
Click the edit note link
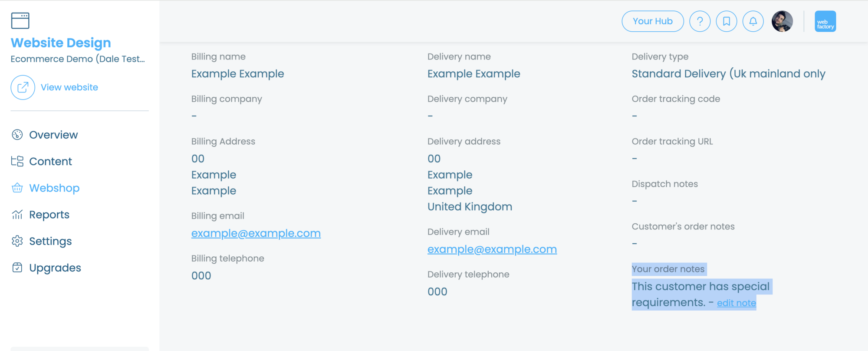pyautogui.click(x=736, y=303)
